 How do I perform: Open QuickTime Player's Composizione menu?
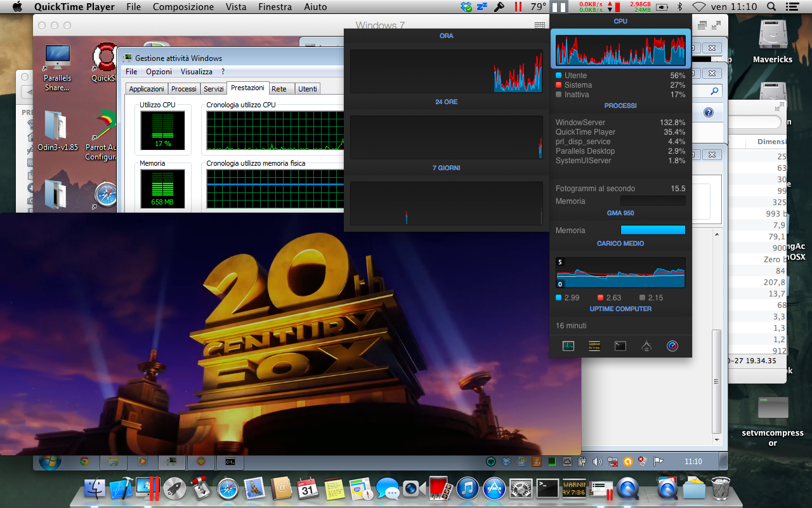(x=183, y=7)
